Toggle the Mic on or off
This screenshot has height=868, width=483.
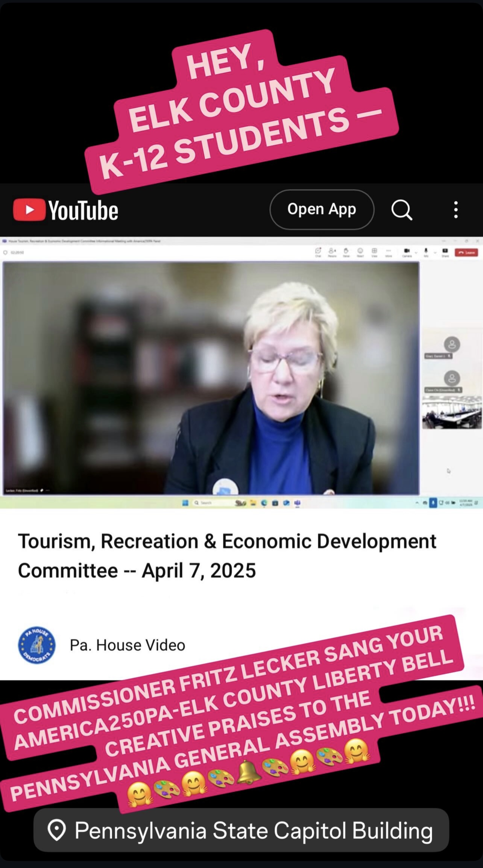(x=426, y=252)
